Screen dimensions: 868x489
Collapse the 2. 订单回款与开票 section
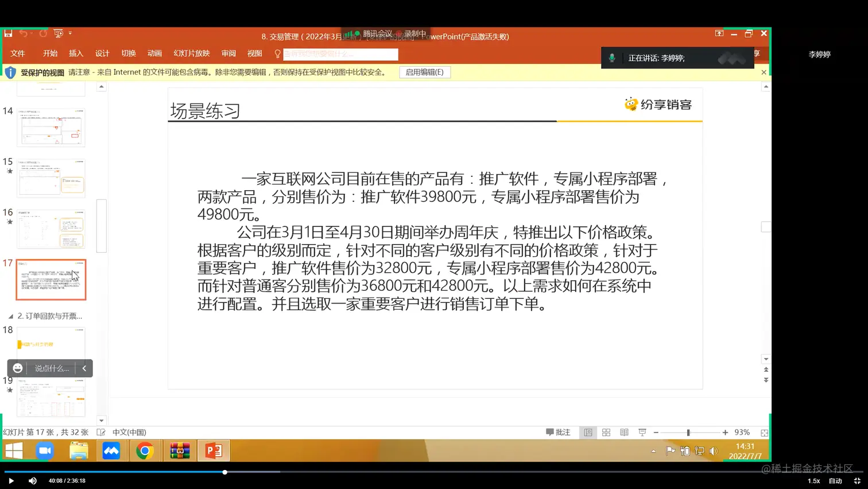click(x=10, y=316)
